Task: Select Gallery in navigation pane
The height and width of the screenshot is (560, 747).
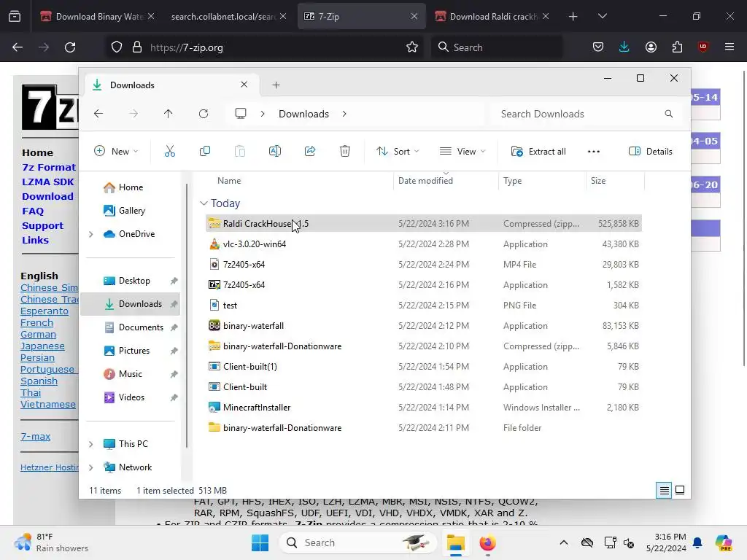Action: (131, 211)
